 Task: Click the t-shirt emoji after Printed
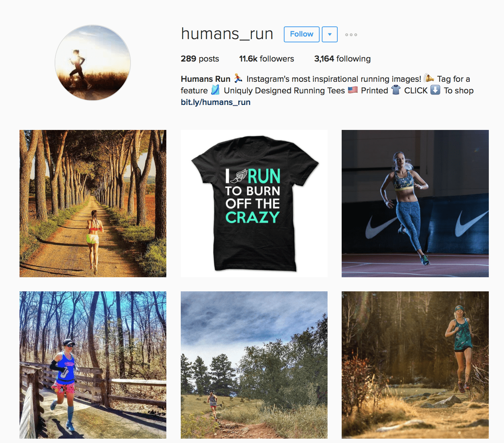(x=396, y=90)
